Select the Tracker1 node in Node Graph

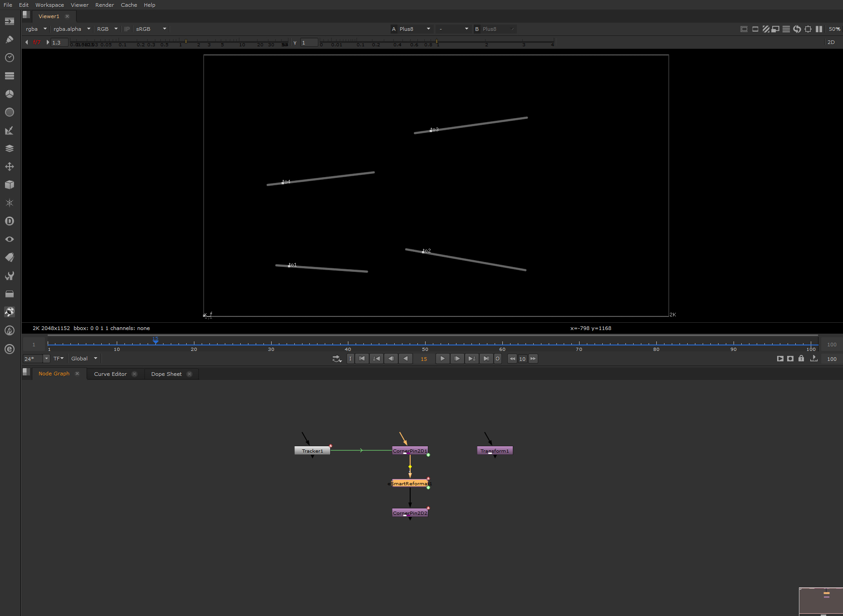[x=312, y=450]
